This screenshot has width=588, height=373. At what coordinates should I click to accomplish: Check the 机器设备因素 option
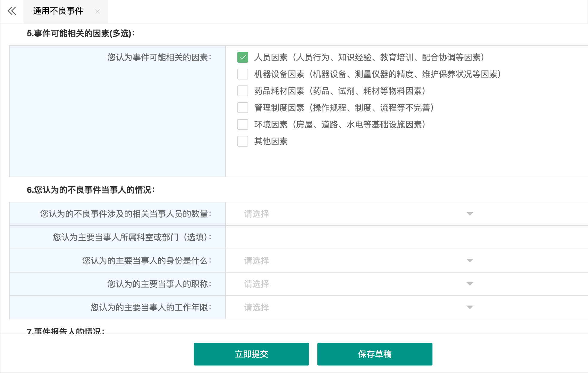tap(243, 74)
